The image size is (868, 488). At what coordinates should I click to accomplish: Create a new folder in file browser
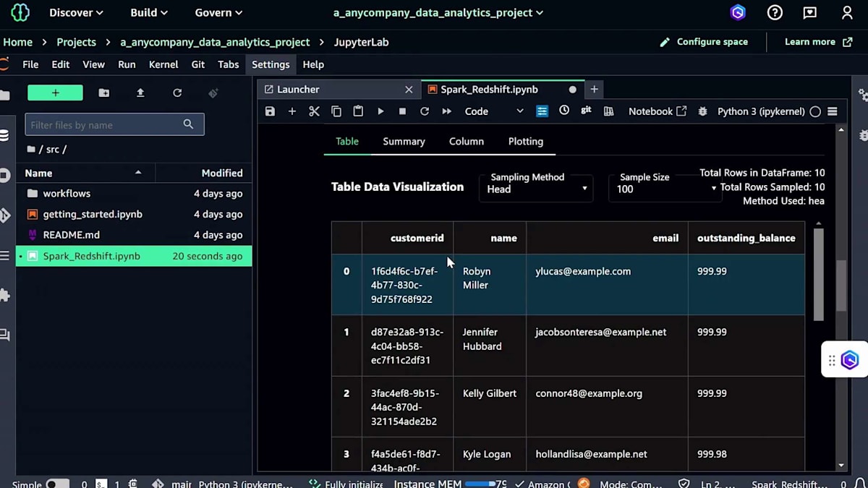pos(104,93)
